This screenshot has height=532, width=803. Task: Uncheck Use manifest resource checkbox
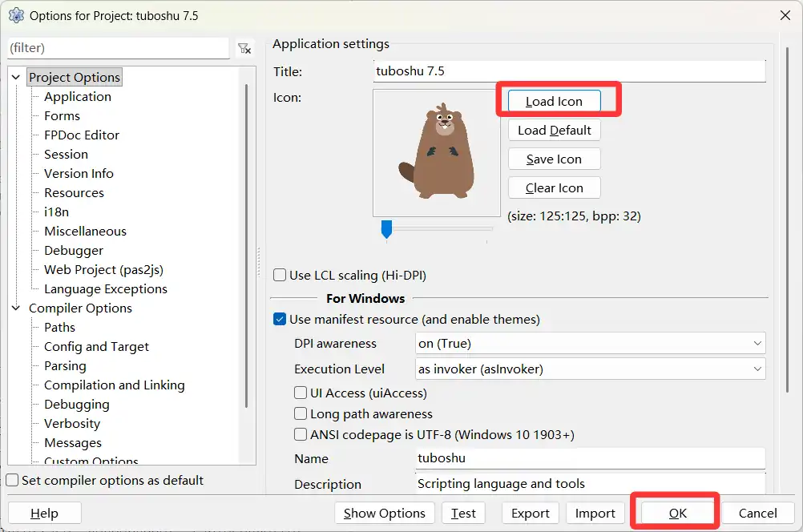[x=280, y=319]
